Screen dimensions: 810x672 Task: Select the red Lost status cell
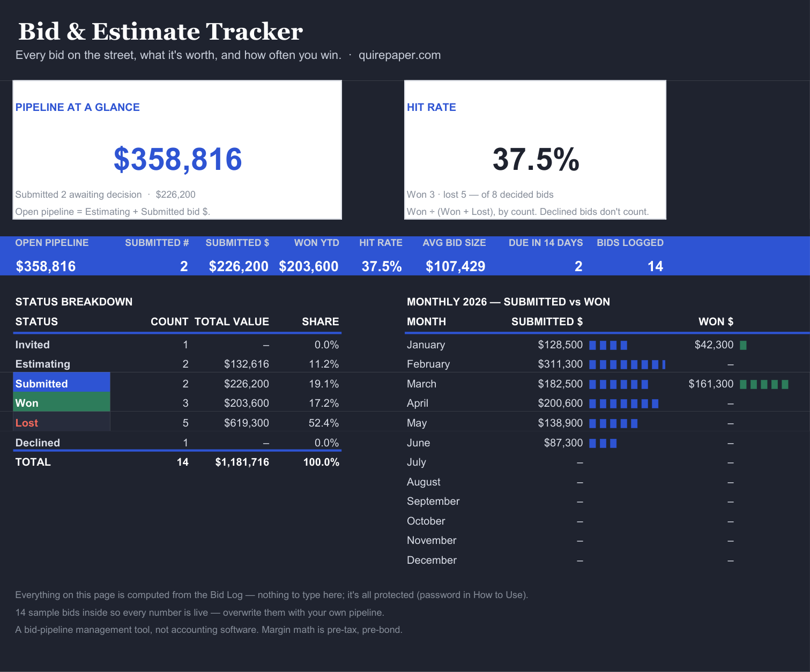pyautogui.click(x=62, y=422)
